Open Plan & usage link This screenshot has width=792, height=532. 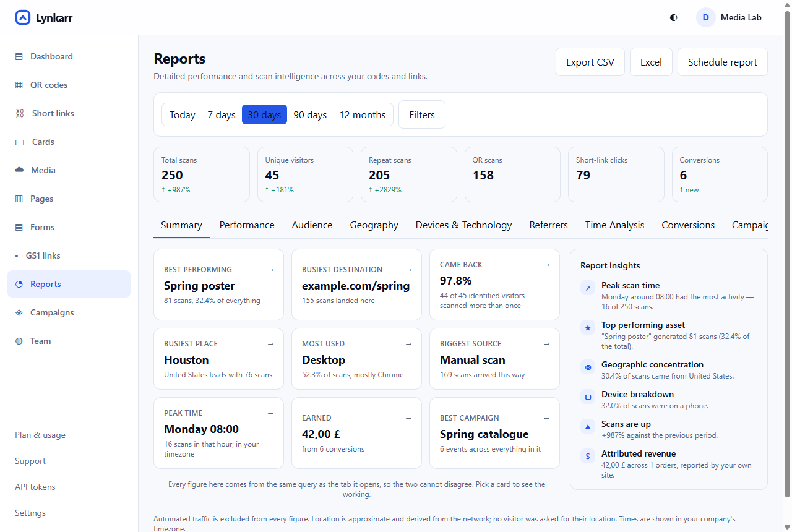40,435
